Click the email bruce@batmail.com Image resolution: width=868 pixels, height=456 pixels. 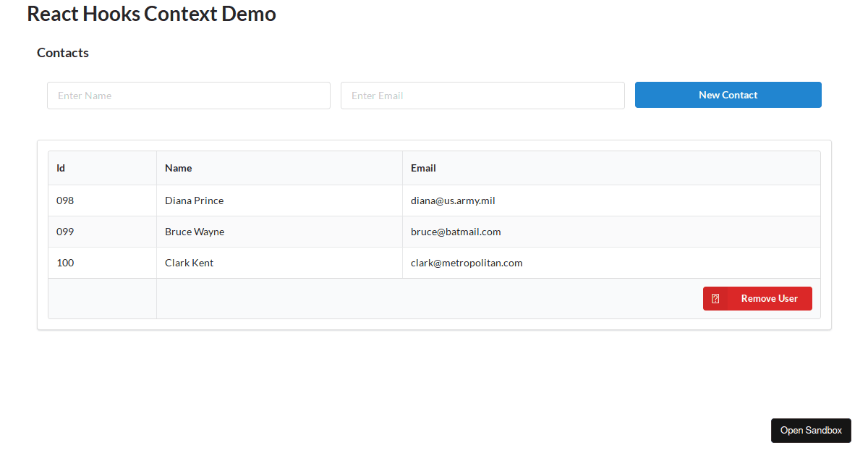(x=456, y=232)
